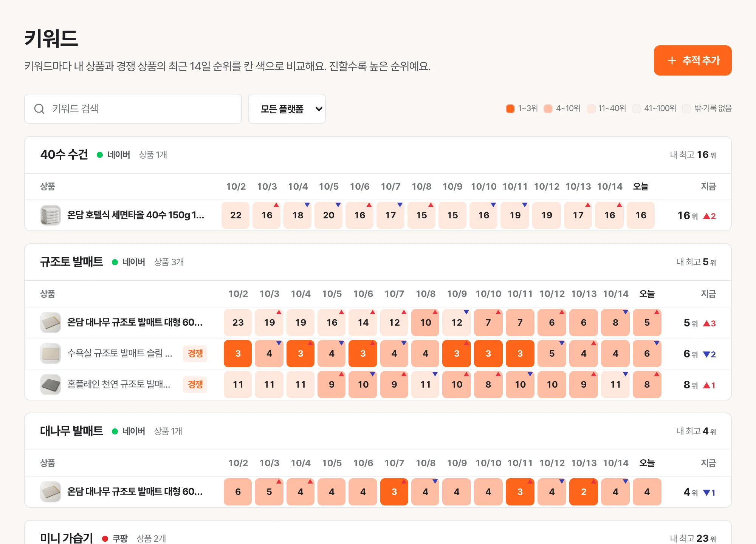Click the 추적 추가 button

[x=692, y=60]
